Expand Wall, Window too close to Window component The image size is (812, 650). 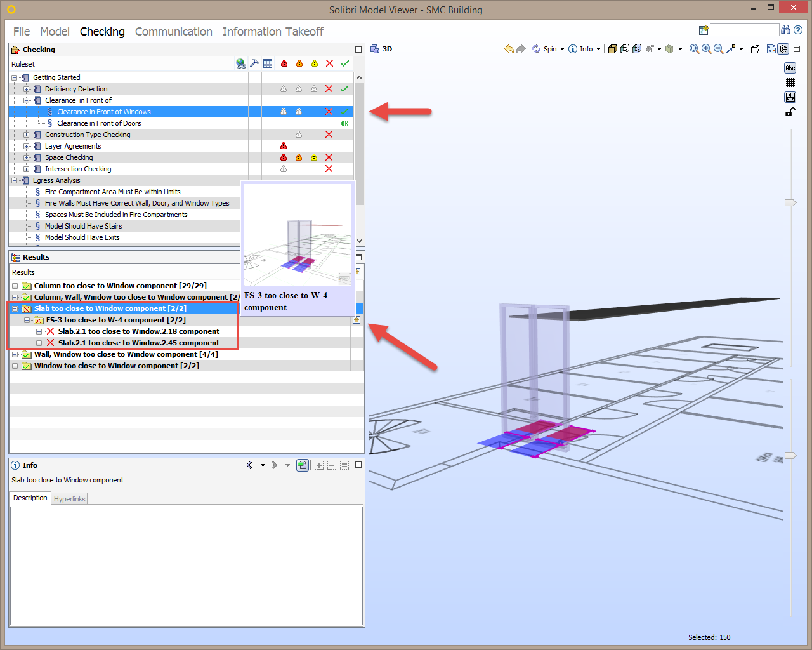[15, 354]
